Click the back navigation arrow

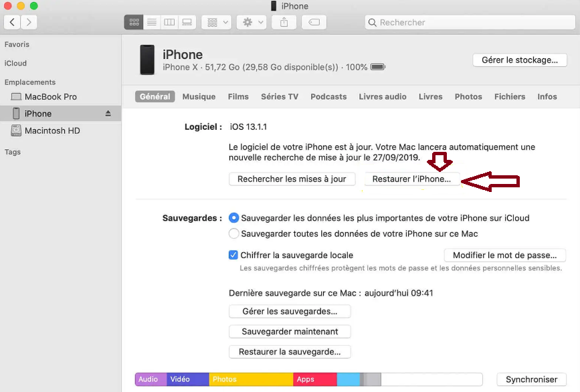point(13,22)
